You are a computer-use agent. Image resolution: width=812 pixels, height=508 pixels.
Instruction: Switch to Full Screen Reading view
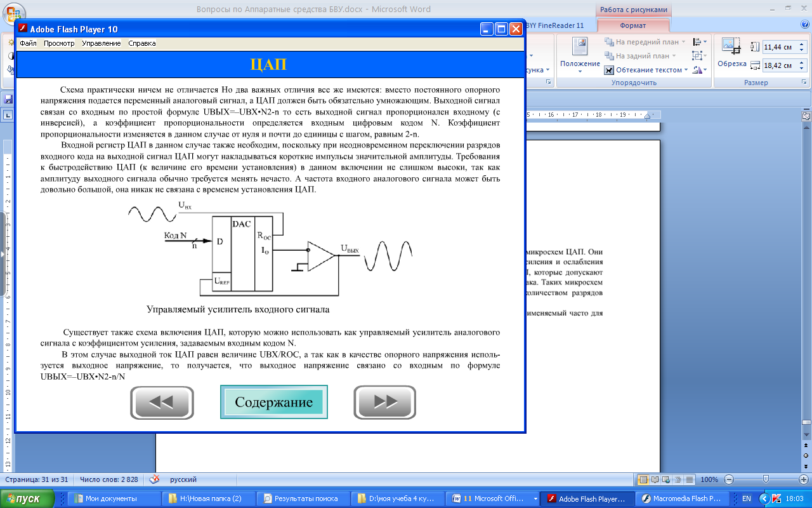point(655,479)
